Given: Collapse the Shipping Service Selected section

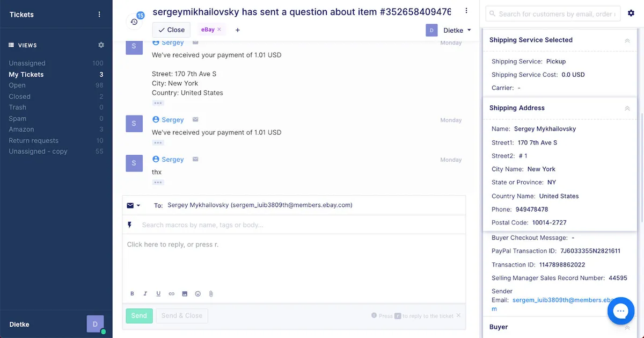Looking at the screenshot, I should (627, 40).
